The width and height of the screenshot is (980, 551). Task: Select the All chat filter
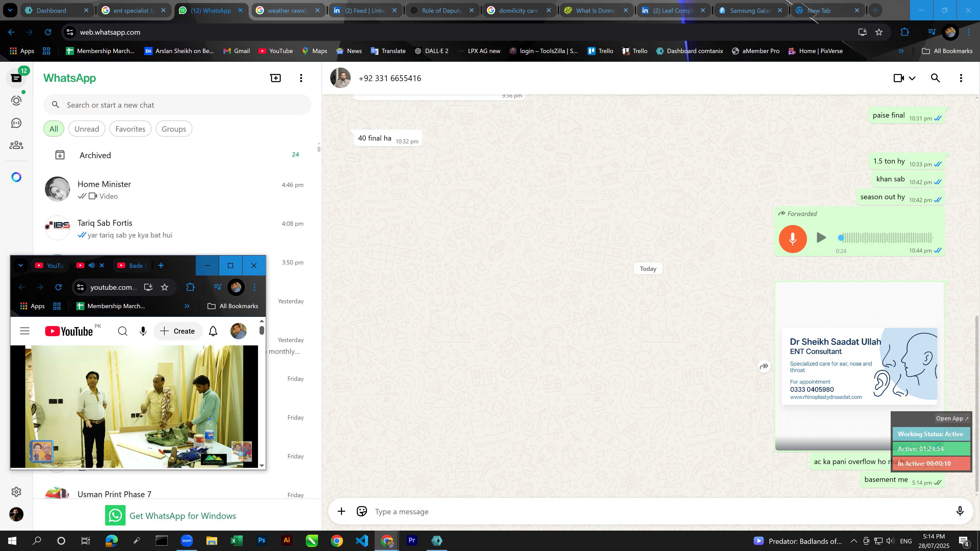click(x=54, y=129)
